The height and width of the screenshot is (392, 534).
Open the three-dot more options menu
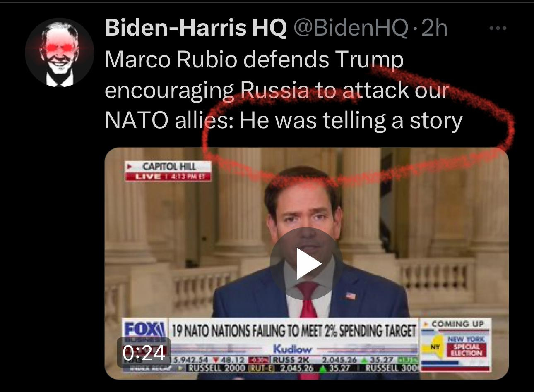point(498,28)
